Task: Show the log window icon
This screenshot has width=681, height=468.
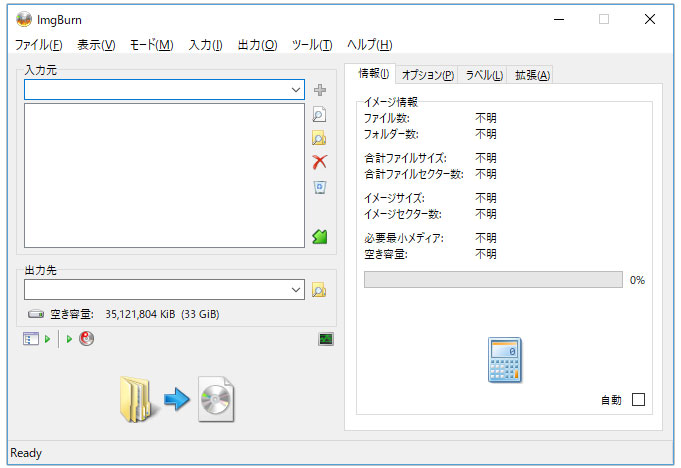Action: [326, 339]
